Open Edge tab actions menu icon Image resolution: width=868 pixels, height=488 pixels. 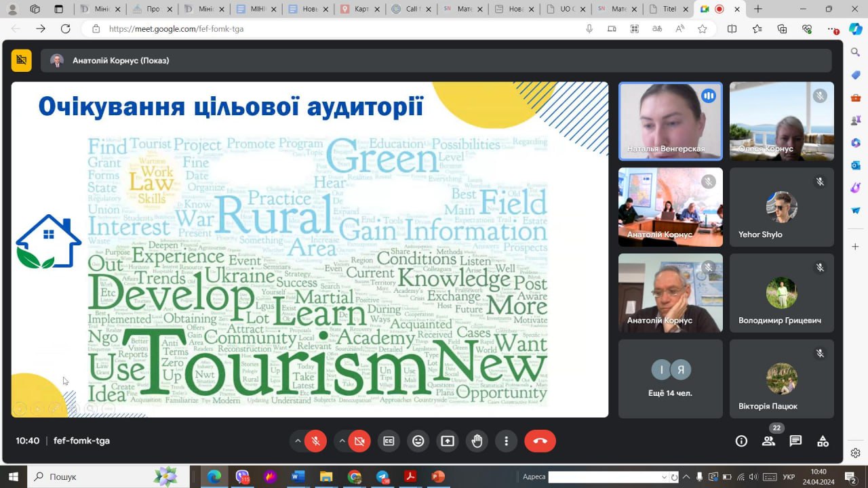tap(59, 9)
